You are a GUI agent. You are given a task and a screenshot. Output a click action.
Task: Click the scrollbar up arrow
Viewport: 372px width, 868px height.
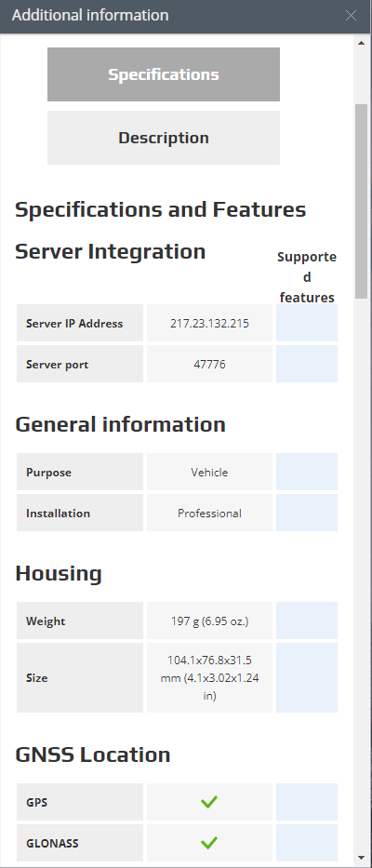(362, 43)
